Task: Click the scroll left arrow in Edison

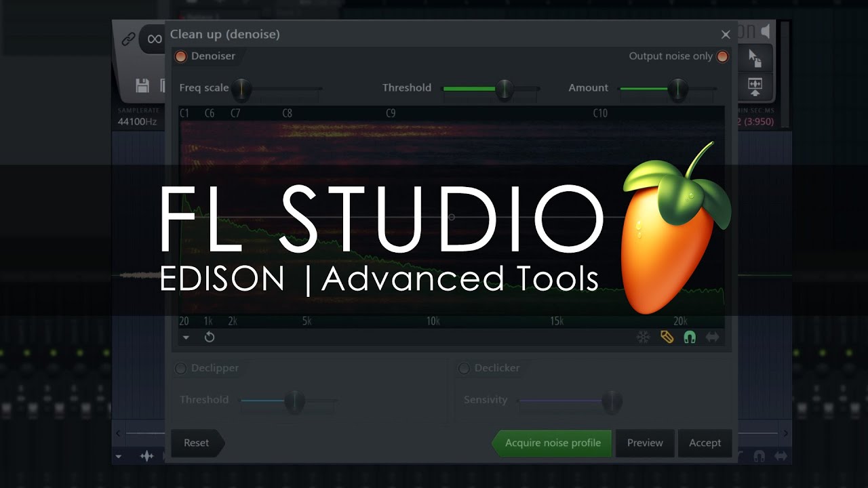Action: [x=119, y=433]
